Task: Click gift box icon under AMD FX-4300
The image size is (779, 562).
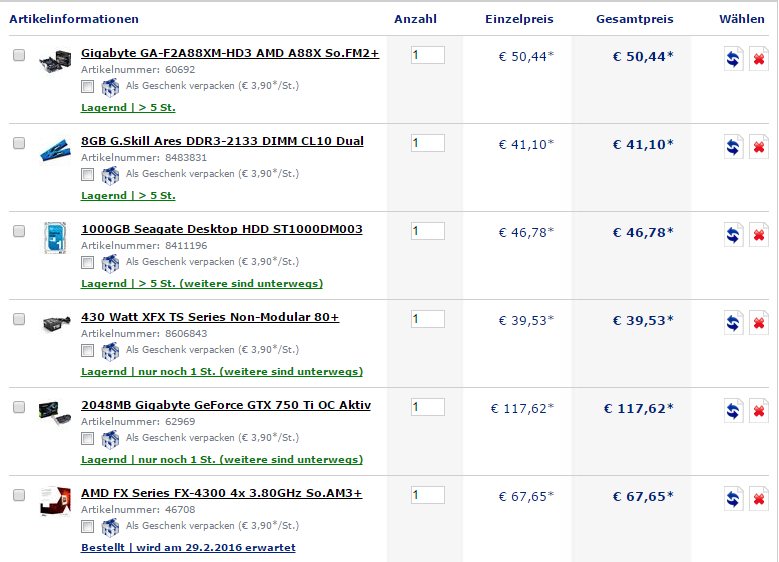Action: pyautogui.click(x=110, y=527)
